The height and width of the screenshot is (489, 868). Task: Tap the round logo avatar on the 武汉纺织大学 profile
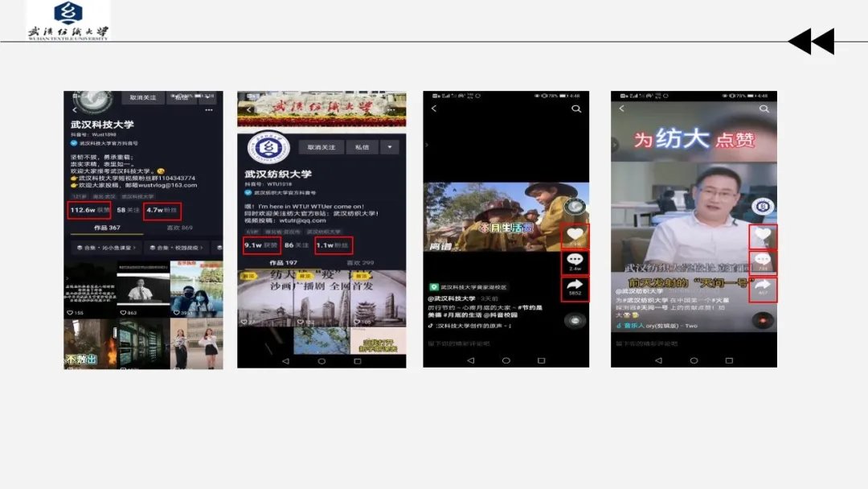click(x=268, y=148)
